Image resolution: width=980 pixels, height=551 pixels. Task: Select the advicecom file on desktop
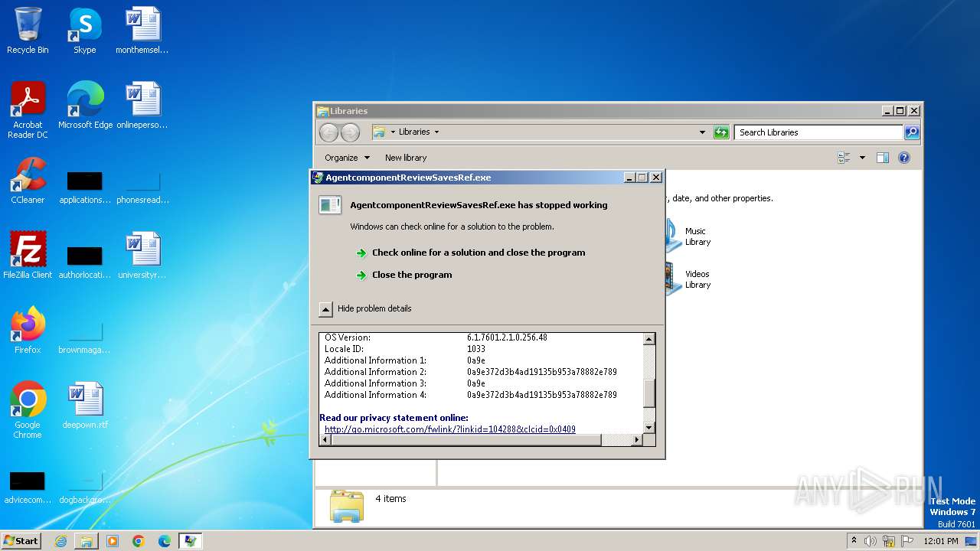tap(28, 487)
